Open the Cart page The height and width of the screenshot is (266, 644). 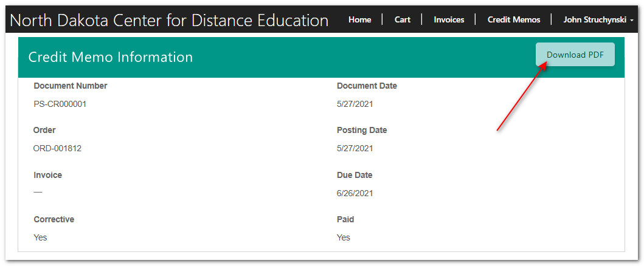(x=403, y=19)
